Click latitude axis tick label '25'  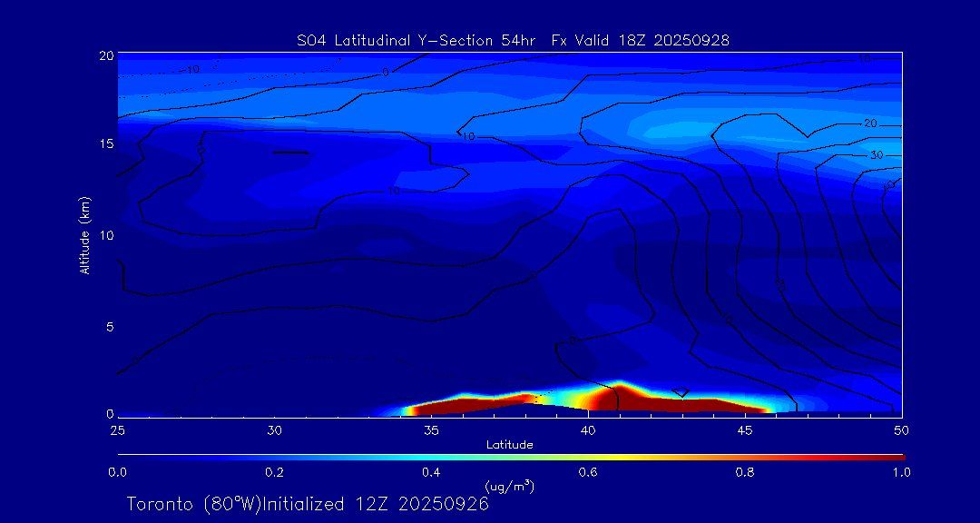pyautogui.click(x=117, y=429)
